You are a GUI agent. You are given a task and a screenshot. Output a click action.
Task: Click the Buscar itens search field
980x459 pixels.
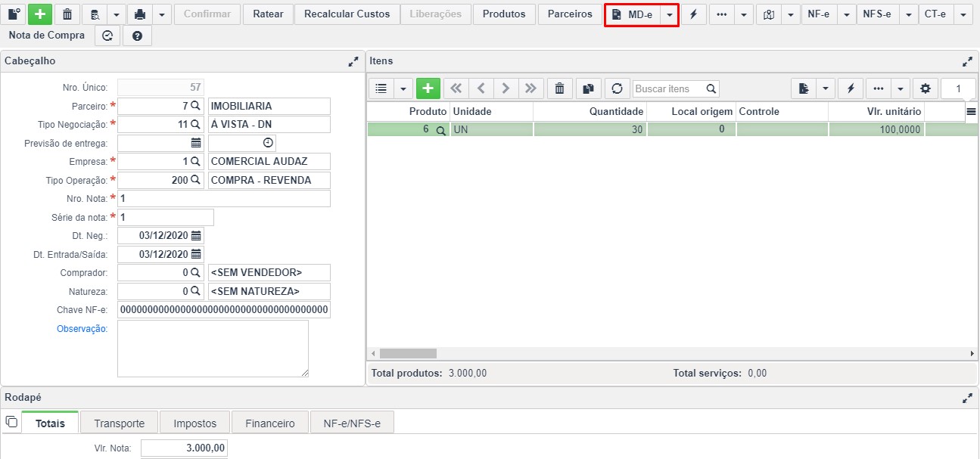click(x=676, y=88)
